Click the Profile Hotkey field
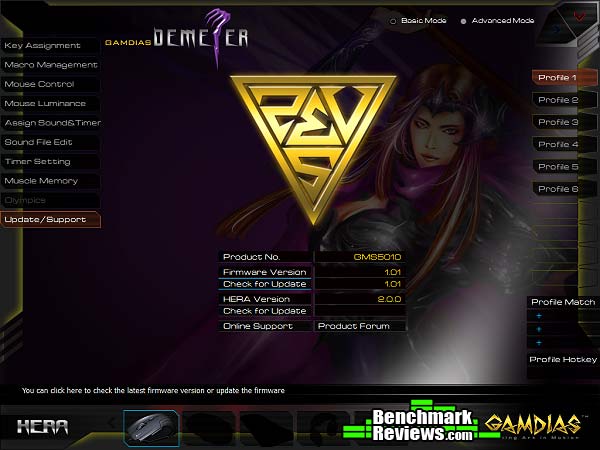This screenshot has width=600, height=450. click(563, 360)
